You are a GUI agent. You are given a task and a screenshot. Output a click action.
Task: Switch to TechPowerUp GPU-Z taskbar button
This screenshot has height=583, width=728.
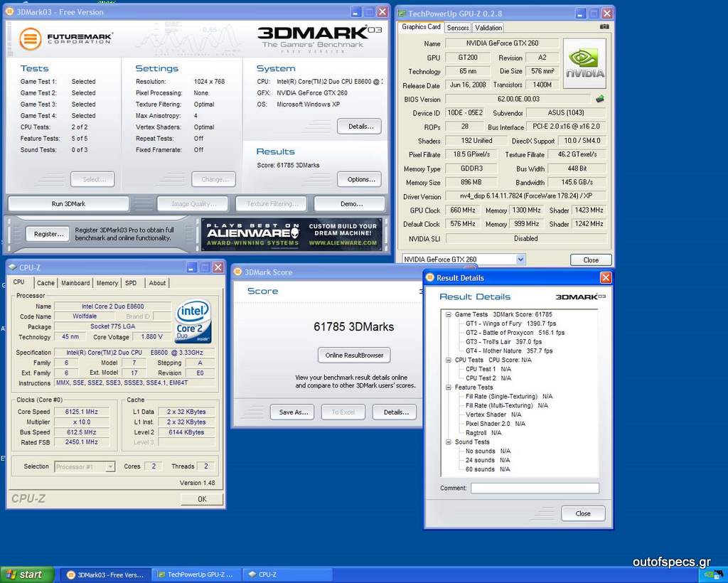(196, 574)
